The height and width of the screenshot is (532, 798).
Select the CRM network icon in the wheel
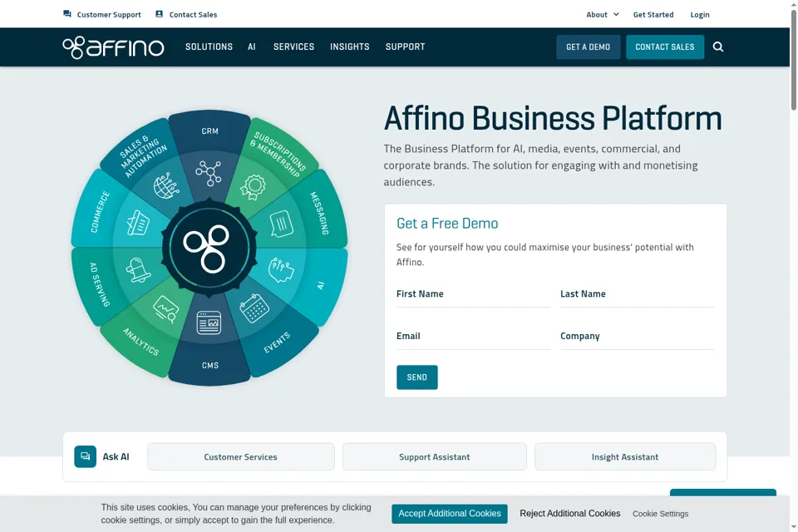pos(209,173)
